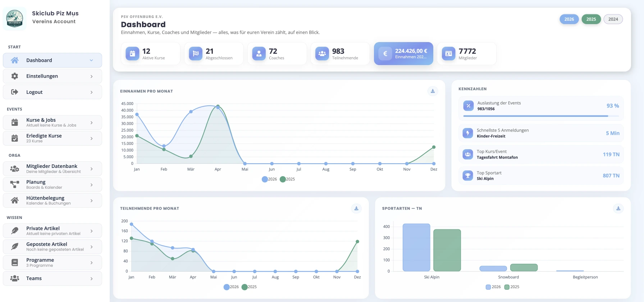
Task: Click the Sportarten chart download icon
Action: 618,209
